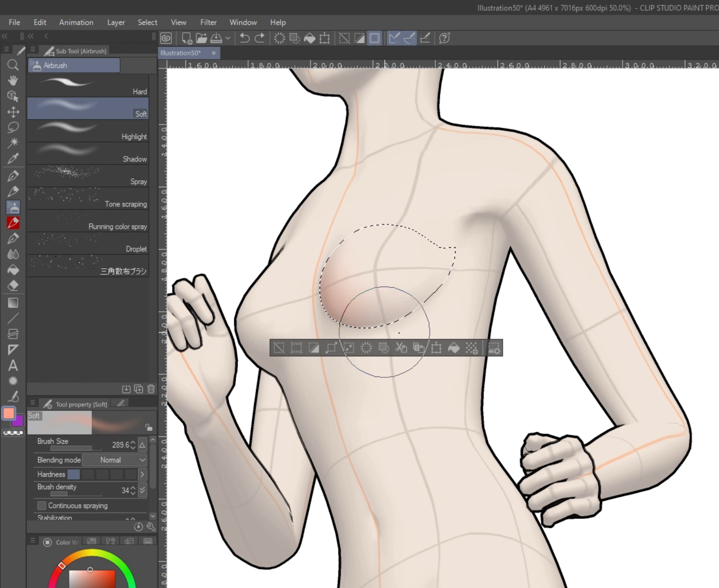719x588 pixels.
Task: Click the Undo arrow in toolbar
Action: tap(244, 38)
